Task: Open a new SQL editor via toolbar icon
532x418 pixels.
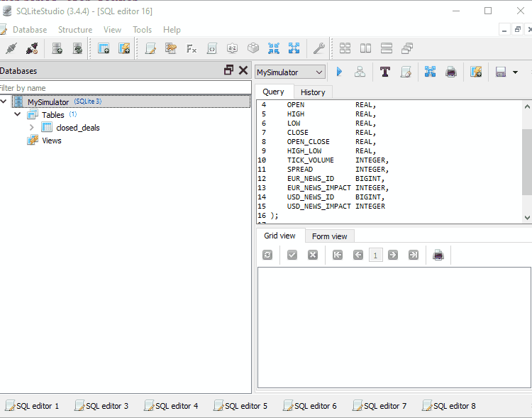Action: tap(150, 48)
